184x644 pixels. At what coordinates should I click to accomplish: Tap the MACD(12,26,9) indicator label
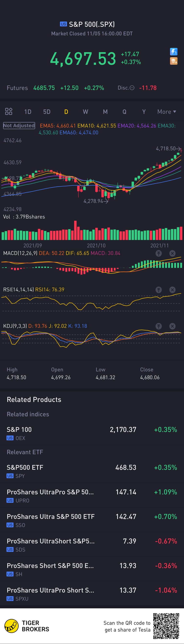coord(20,253)
